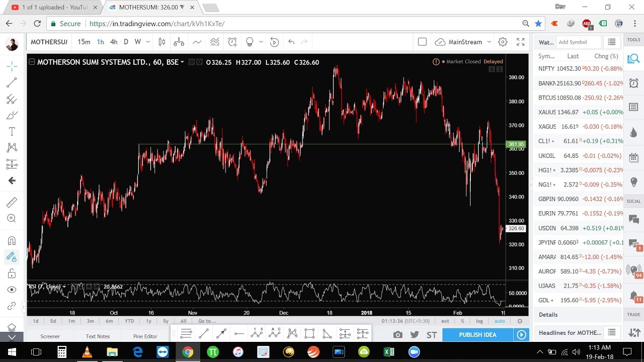Open the Add Symbol input field
This screenshot has width=644, height=362.
coord(579,42)
